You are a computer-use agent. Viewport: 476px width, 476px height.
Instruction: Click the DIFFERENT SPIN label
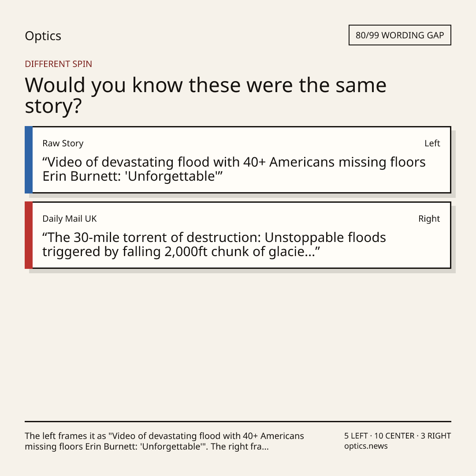click(x=58, y=64)
